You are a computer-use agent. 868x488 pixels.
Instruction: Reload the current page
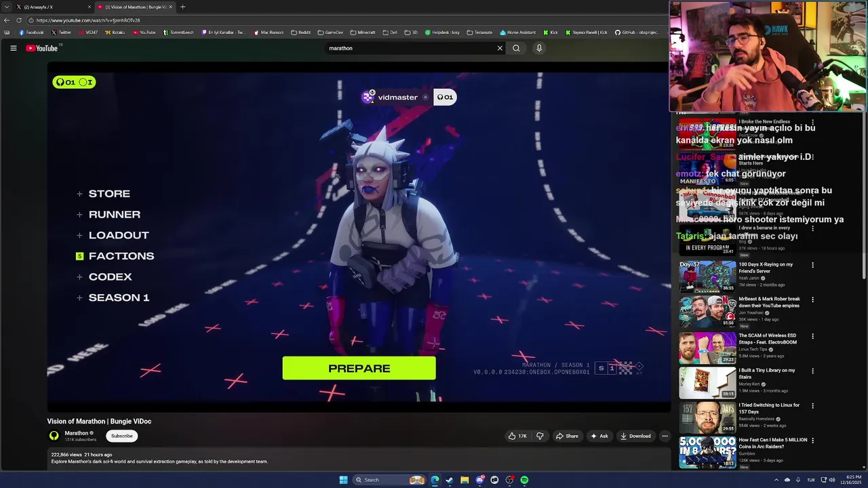(x=19, y=20)
